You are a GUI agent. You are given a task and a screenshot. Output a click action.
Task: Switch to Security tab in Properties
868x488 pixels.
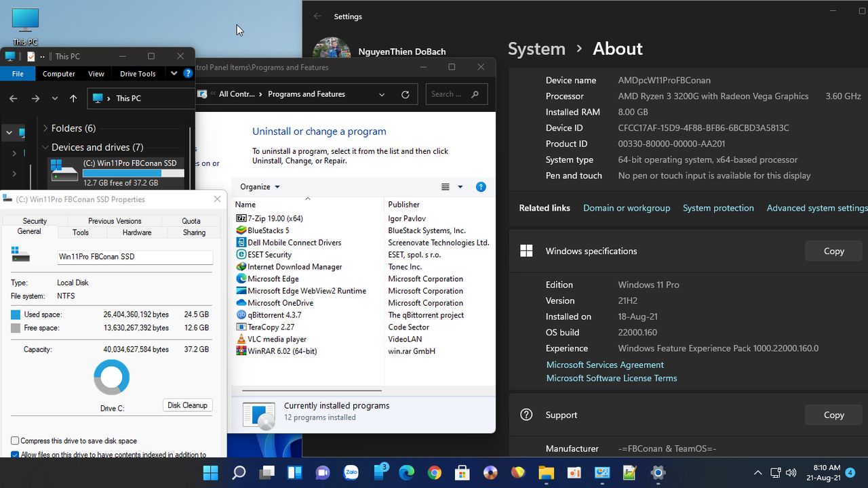pyautogui.click(x=35, y=221)
